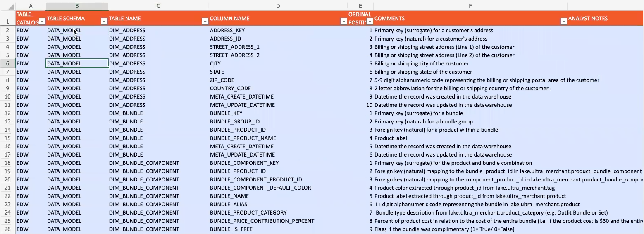Open the COMMENTS filter dropdown
644x234 pixels.
tap(563, 22)
